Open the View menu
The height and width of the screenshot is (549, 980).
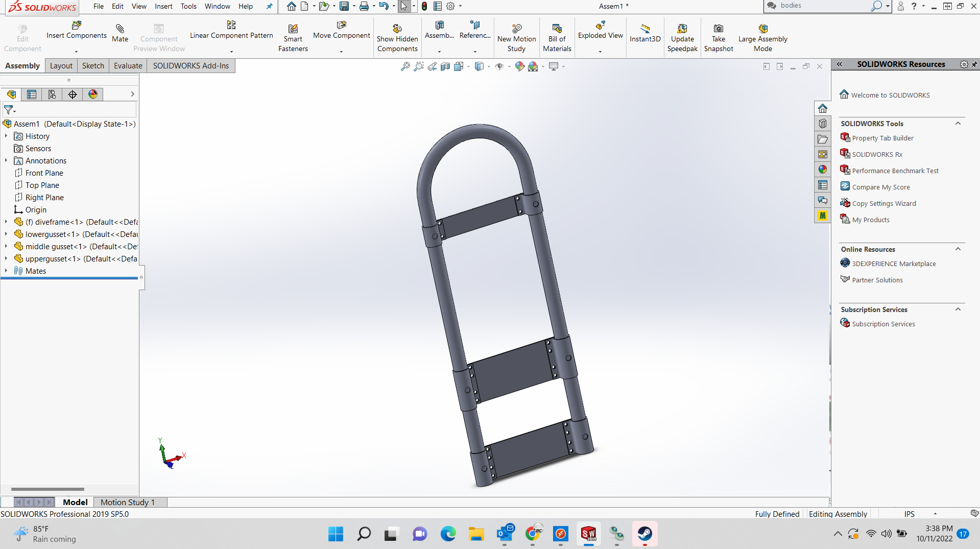click(x=139, y=6)
